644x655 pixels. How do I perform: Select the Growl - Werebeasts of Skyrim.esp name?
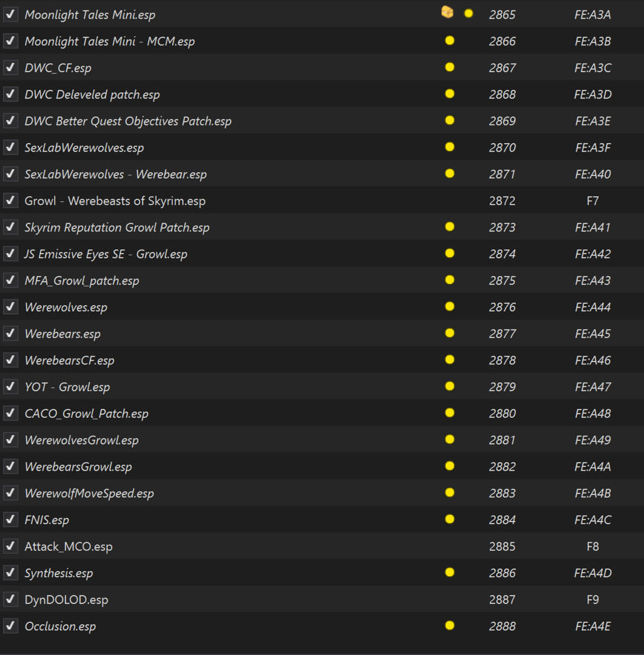[x=115, y=201]
